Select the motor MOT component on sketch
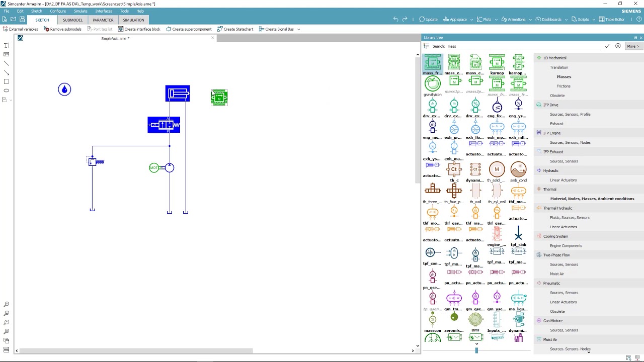This screenshot has height=362, width=644. [154, 167]
